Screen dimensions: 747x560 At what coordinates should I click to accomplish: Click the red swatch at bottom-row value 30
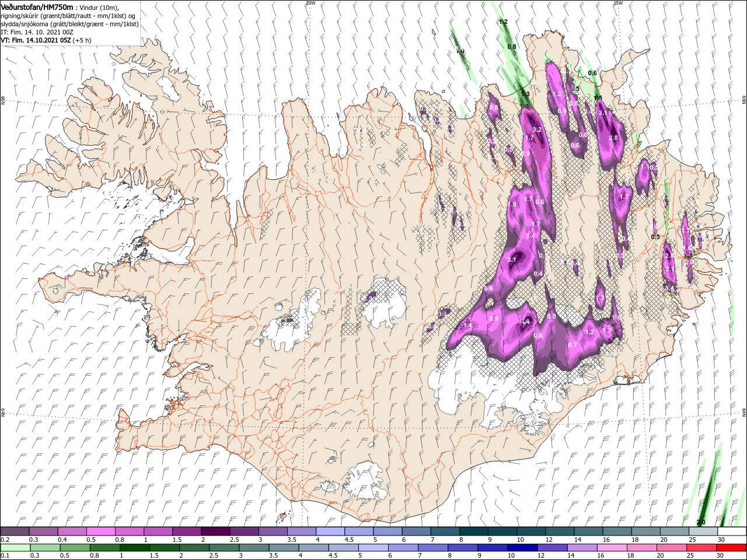pyautogui.click(x=732, y=548)
